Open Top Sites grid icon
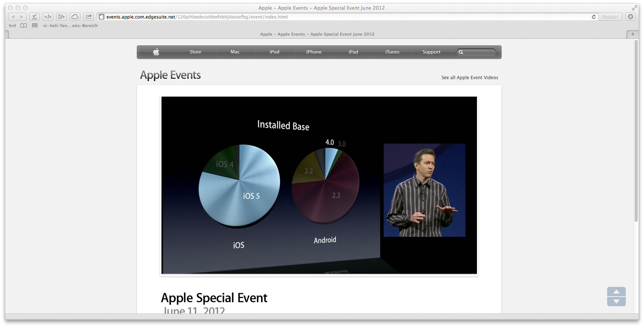Screen dimensions: 644x327 (35, 26)
